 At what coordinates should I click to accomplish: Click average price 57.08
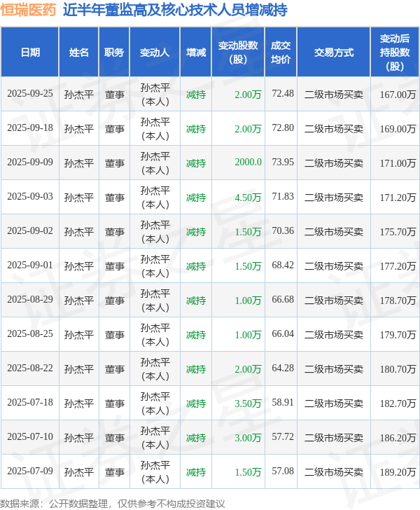point(283,471)
